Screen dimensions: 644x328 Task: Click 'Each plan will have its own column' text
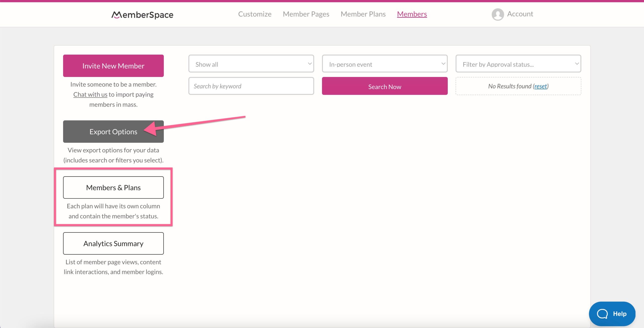113,206
